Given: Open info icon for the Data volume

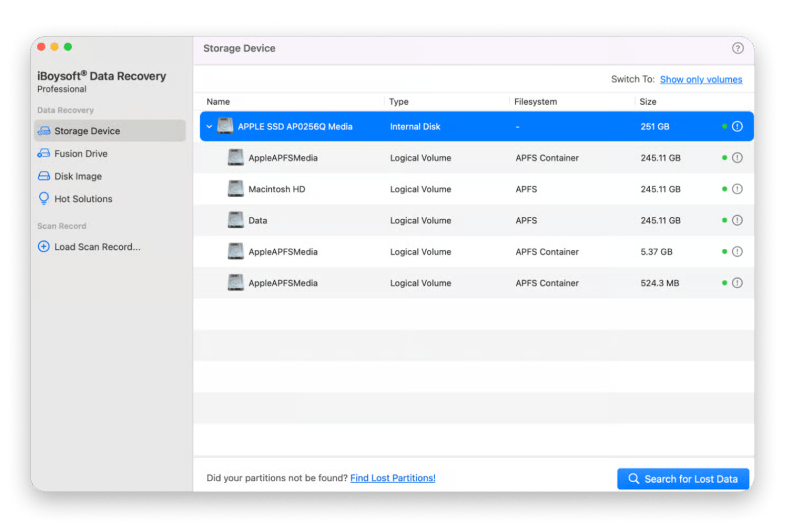Looking at the screenshot, I should 737,220.
